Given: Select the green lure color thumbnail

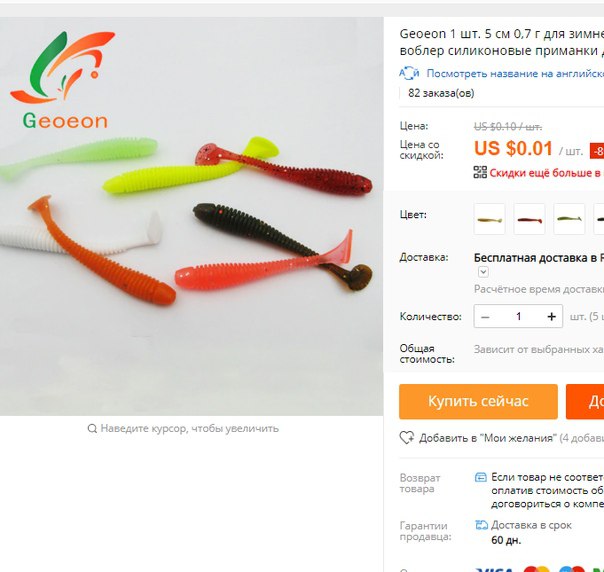Looking at the screenshot, I should (569, 219).
